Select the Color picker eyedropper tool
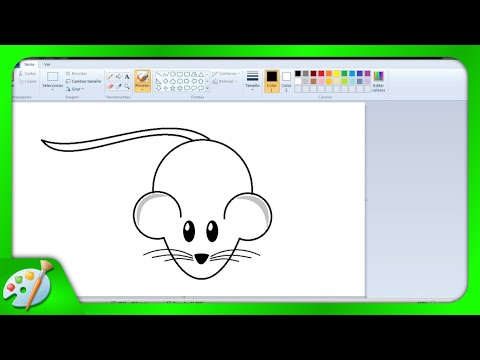Viewport: 480px width, 360px height. pyautogui.click(x=119, y=86)
